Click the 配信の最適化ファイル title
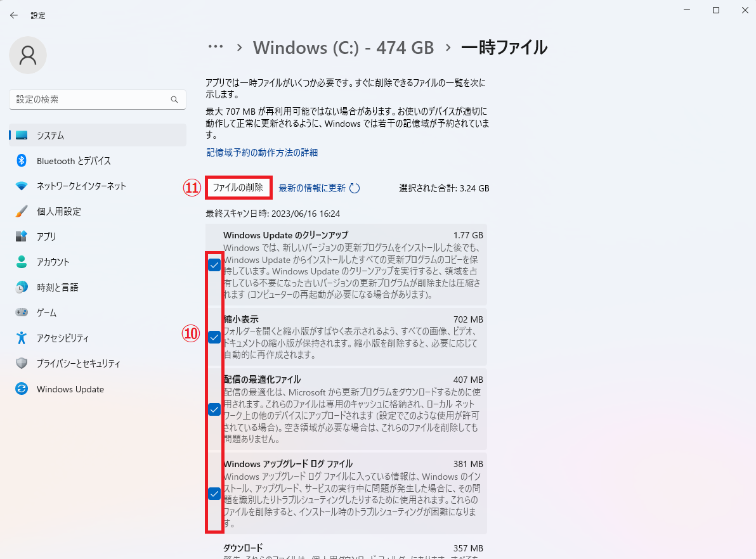This screenshot has height=559, width=756. click(x=262, y=379)
